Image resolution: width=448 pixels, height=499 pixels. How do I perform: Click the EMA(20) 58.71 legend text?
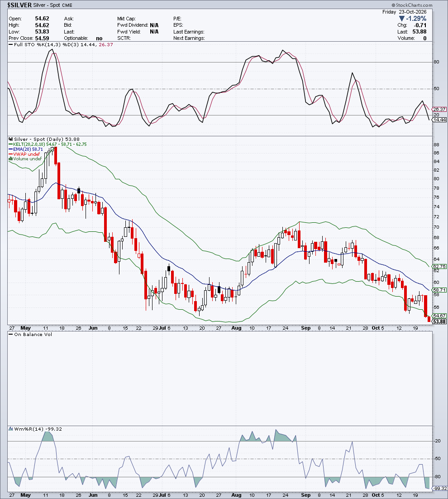tap(28, 149)
